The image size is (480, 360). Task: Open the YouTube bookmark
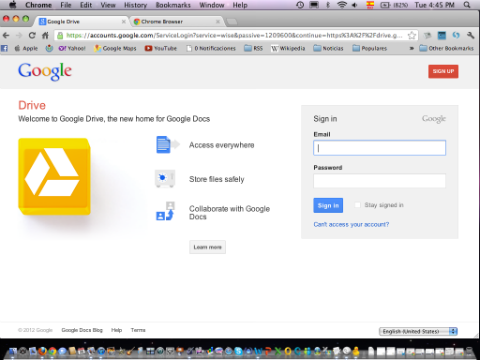[x=161, y=48]
